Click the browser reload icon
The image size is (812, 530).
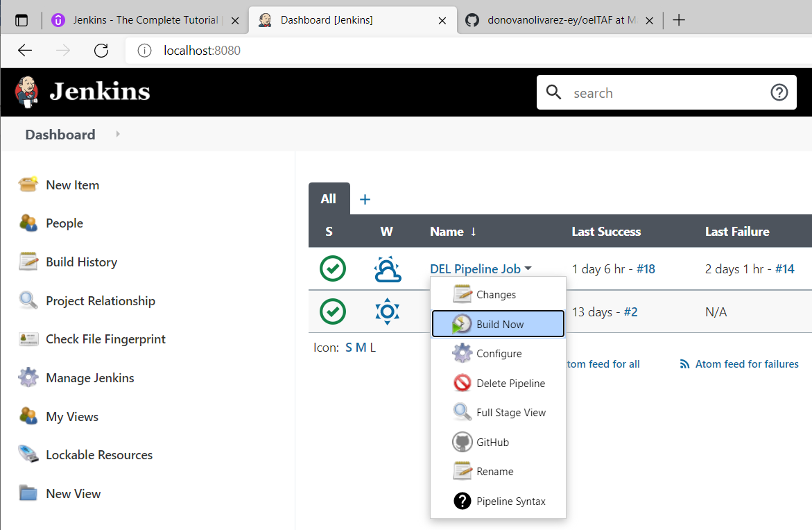coord(101,50)
